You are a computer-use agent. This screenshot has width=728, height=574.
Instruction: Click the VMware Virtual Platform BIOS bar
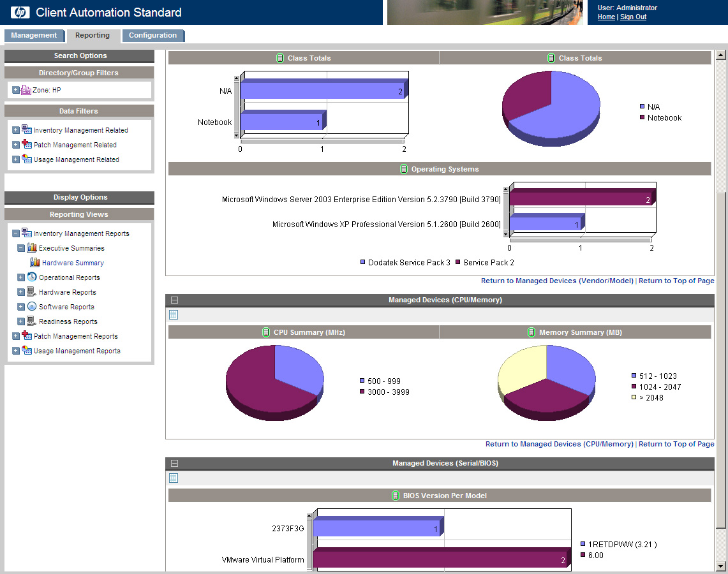pos(442,558)
